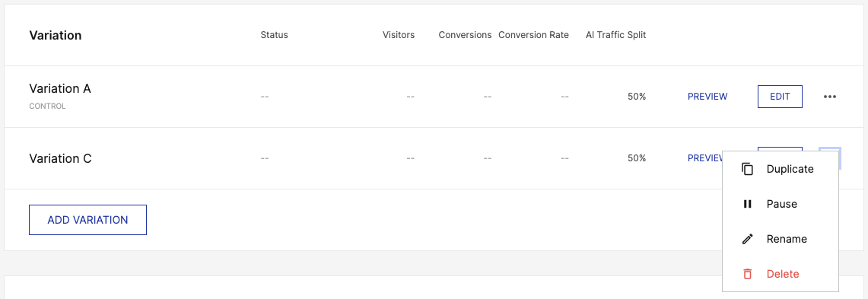Screen dimensions: 868x299
Task: Click the Conversion Rate column header
Action: coord(533,35)
